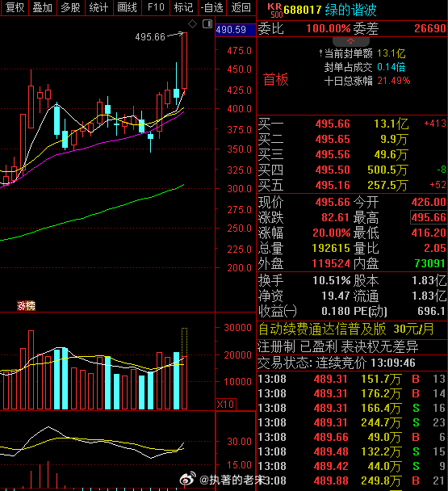The image size is (448, 491).
Task: Click the 外盘 119524 value
Action: point(331,263)
